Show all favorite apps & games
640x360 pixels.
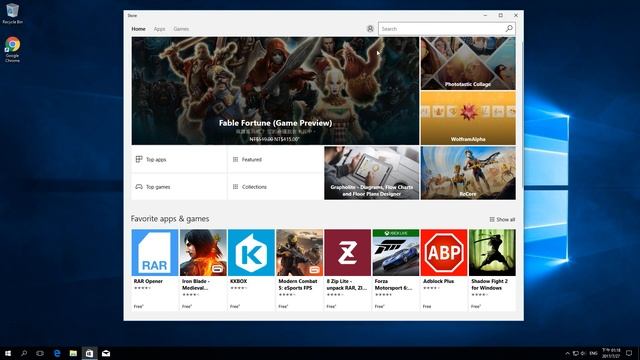[x=502, y=220]
